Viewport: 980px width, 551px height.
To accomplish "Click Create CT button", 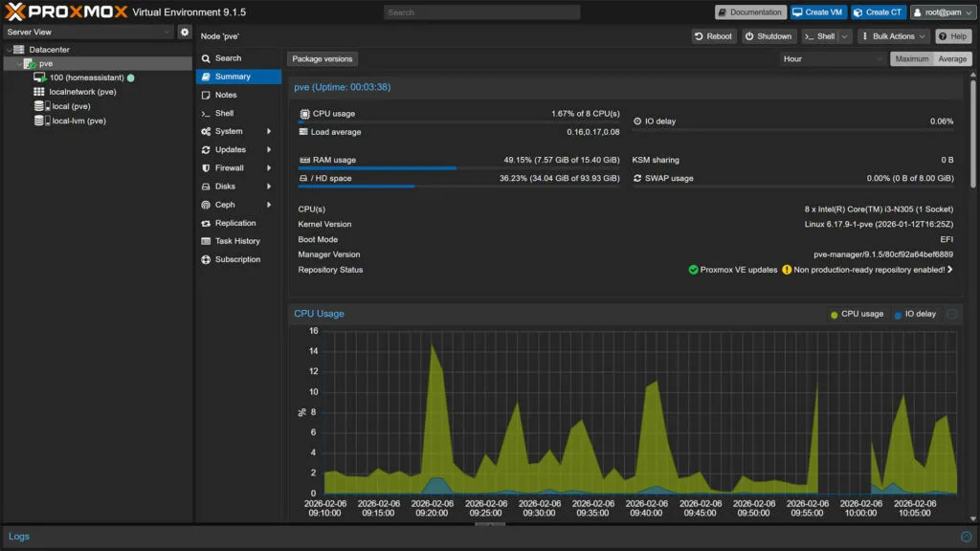I will click(x=879, y=12).
